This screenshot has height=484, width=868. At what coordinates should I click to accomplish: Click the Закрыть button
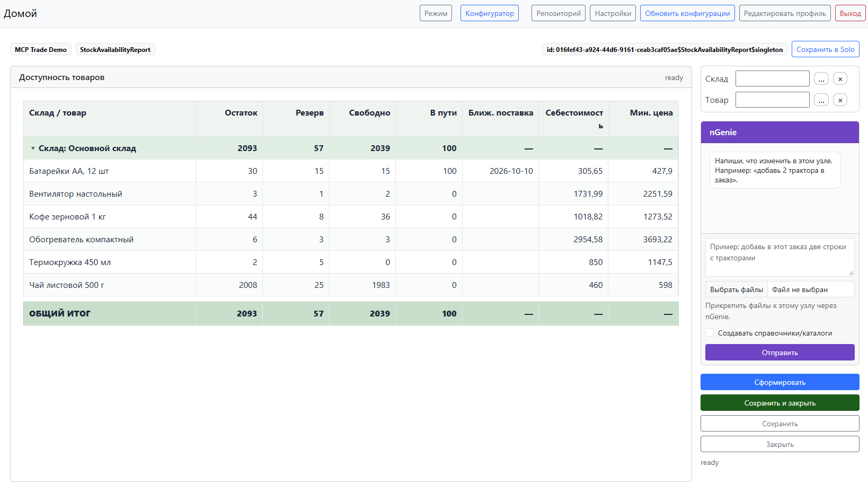(x=780, y=444)
